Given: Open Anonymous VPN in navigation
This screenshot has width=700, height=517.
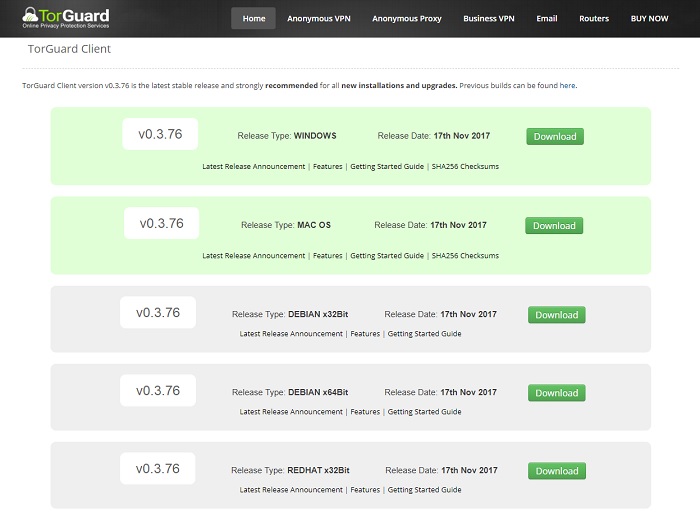Looking at the screenshot, I should tap(319, 18).
